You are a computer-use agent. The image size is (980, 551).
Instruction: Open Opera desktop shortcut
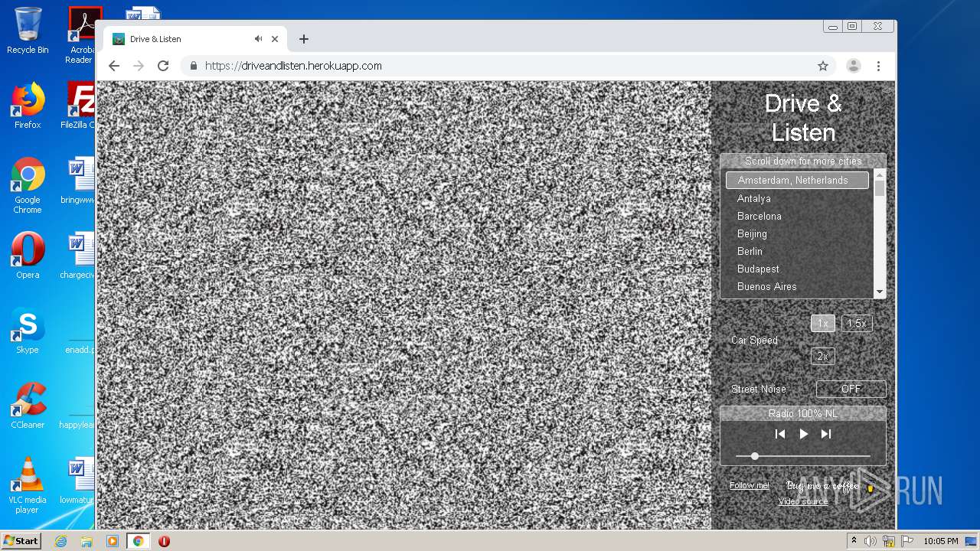(28, 256)
